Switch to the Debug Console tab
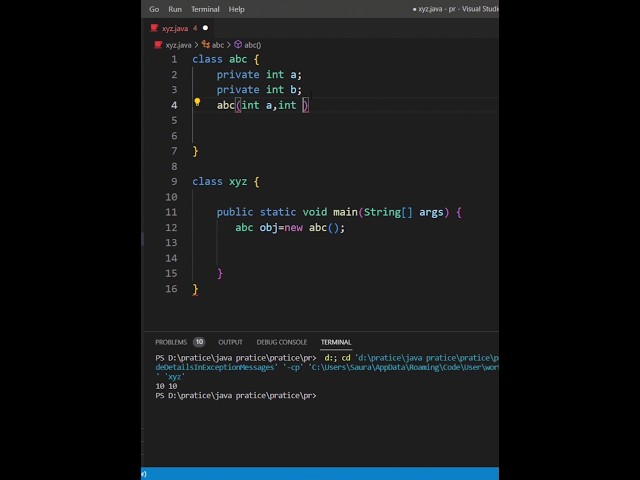Image resolution: width=640 pixels, height=480 pixels. pyautogui.click(x=282, y=342)
